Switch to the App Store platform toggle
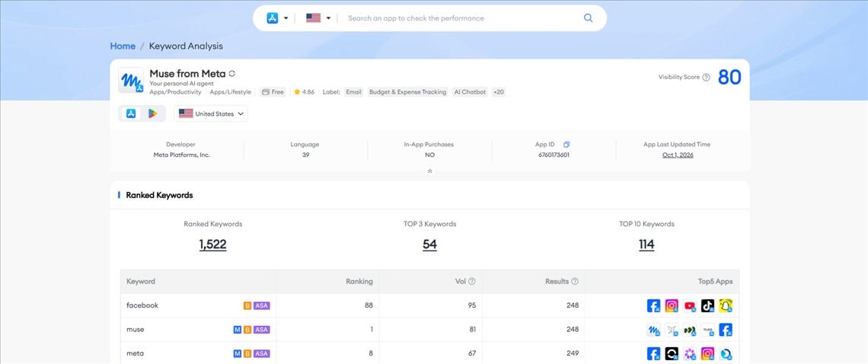This screenshot has width=868, height=364. [131, 113]
